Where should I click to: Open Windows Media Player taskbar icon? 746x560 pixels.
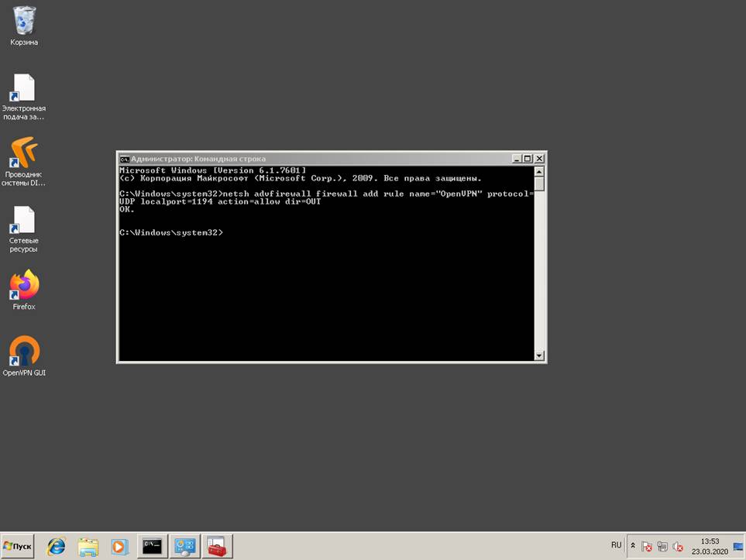[x=119, y=546]
